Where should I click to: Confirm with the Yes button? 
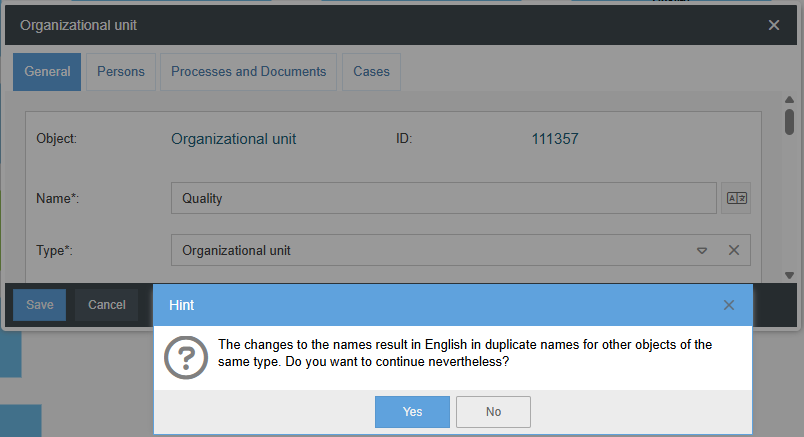point(412,412)
